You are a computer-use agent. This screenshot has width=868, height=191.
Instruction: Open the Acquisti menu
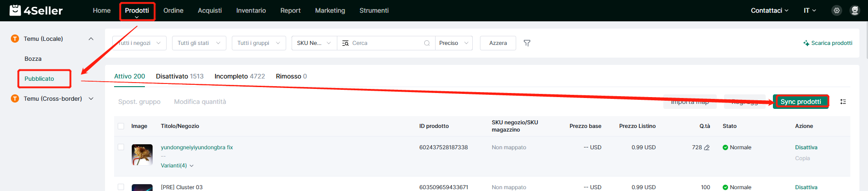pos(210,10)
